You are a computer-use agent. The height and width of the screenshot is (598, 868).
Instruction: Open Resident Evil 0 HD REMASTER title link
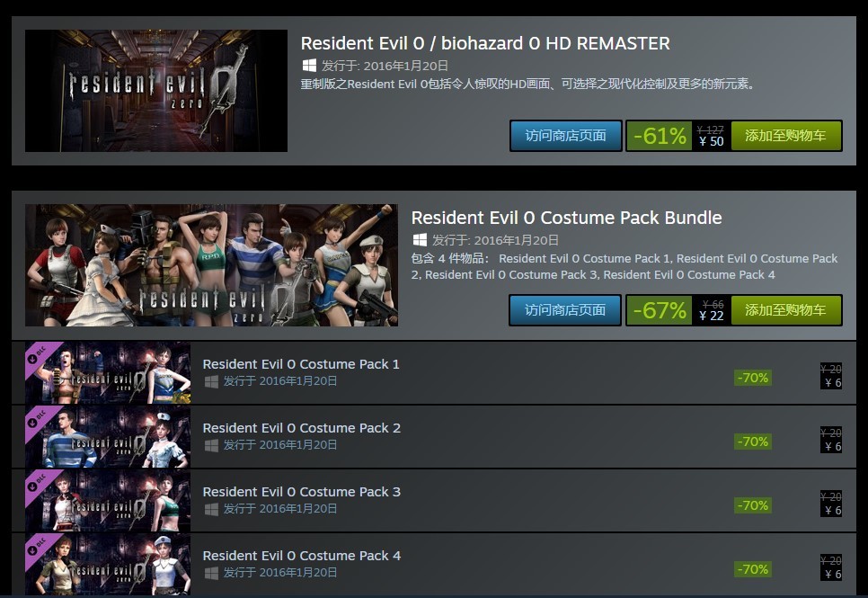pos(485,43)
